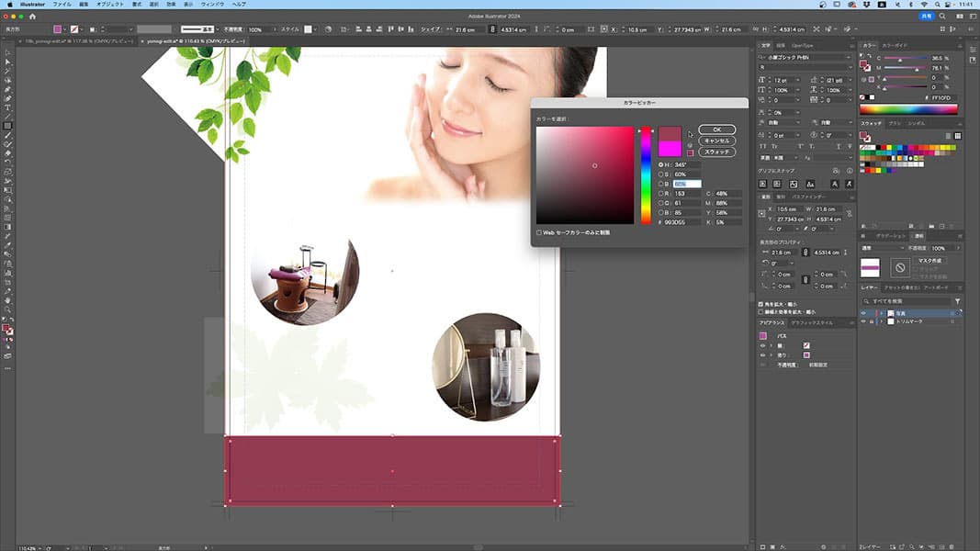Open the オブジェクト menu
Viewport: 980px width, 551px height.
click(110, 5)
